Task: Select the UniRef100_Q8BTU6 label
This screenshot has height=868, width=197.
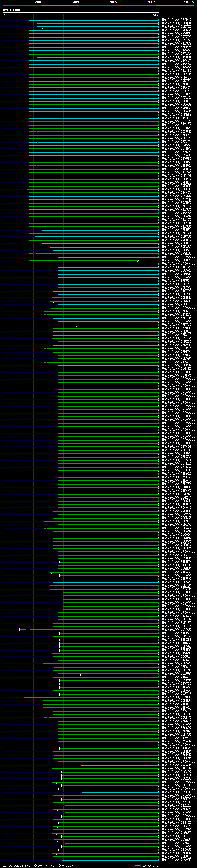Action: (x=176, y=450)
